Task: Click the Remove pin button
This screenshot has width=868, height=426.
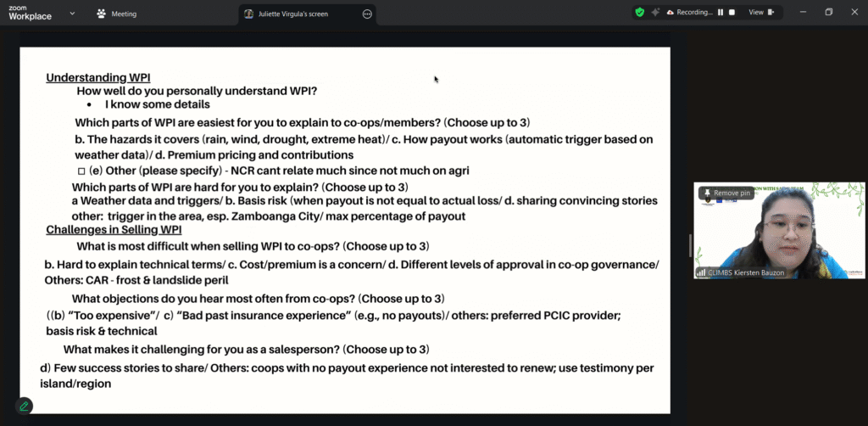Action: click(726, 193)
